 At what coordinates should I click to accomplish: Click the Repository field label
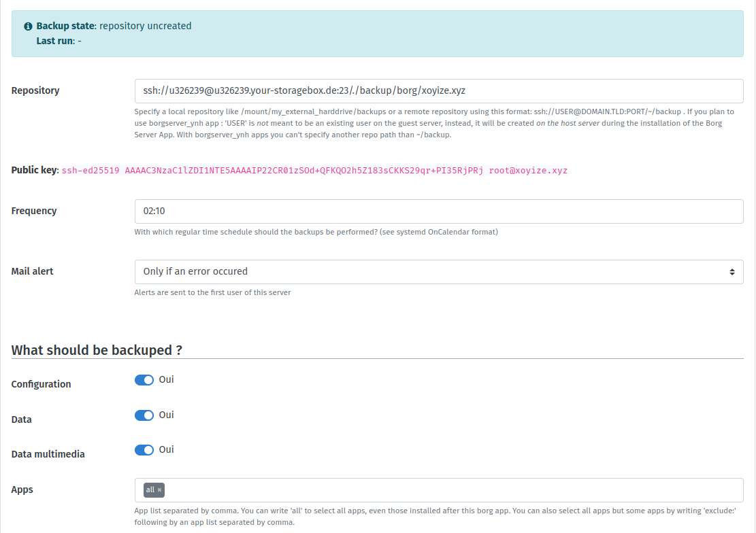coord(35,90)
